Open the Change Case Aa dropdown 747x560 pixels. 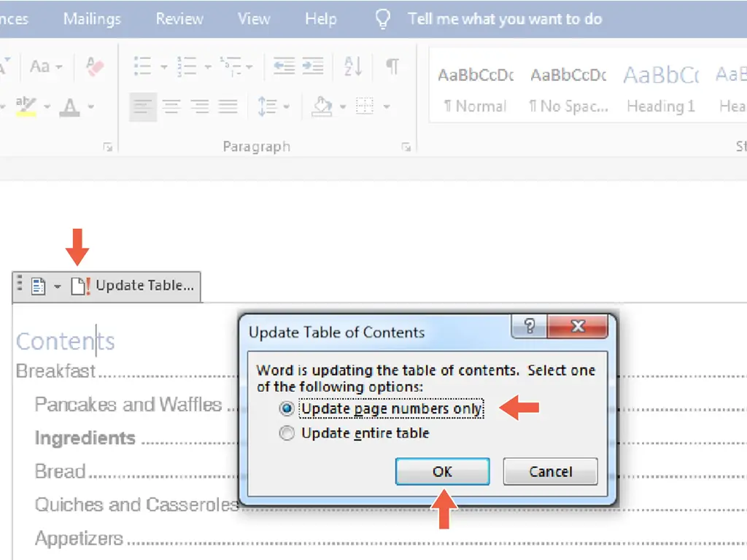tap(45, 67)
